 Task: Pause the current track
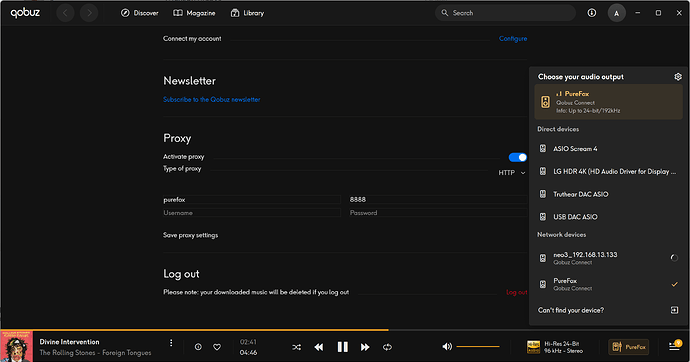tap(342, 347)
